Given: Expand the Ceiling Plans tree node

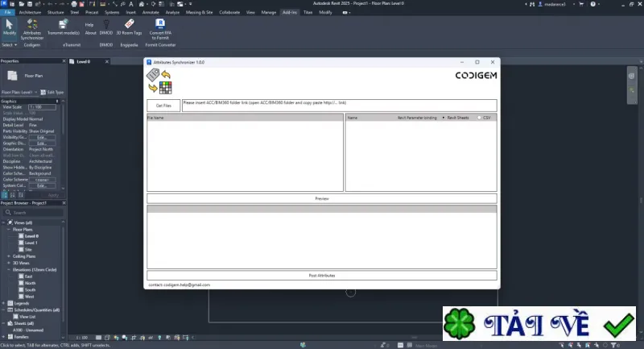Looking at the screenshot, I should [x=9, y=256].
